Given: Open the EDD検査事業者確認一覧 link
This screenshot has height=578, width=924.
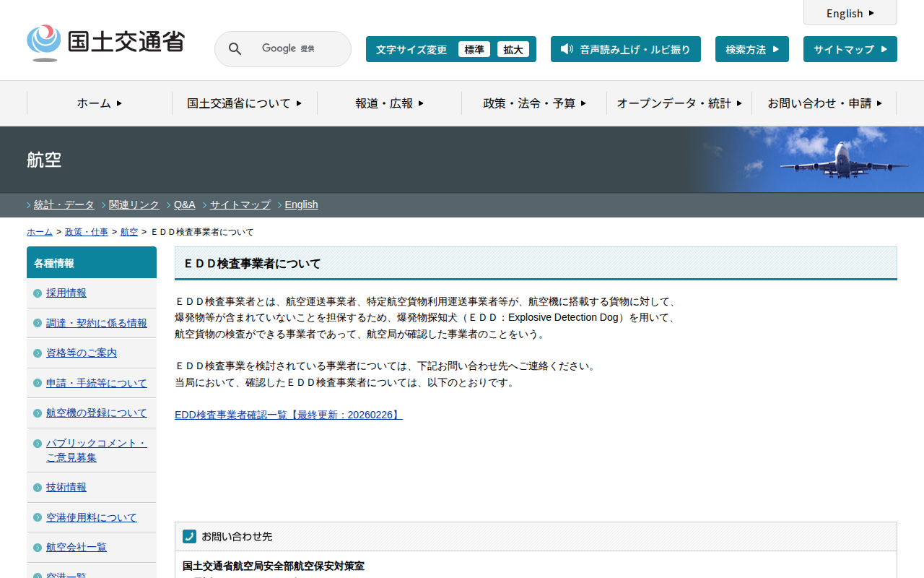Looking at the screenshot, I should pyautogui.click(x=288, y=415).
